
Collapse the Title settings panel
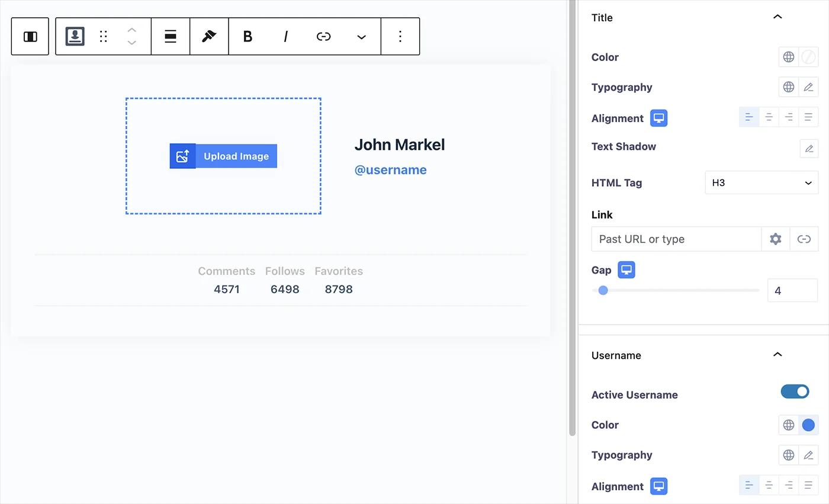tap(777, 17)
